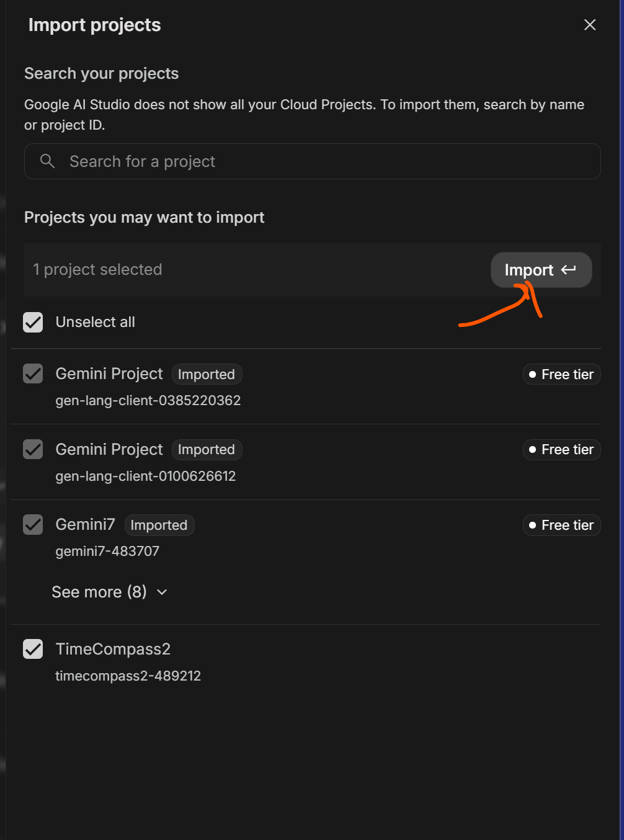This screenshot has height=840, width=624.
Task: Click the return arrow icon on Import
Action: coord(568,270)
